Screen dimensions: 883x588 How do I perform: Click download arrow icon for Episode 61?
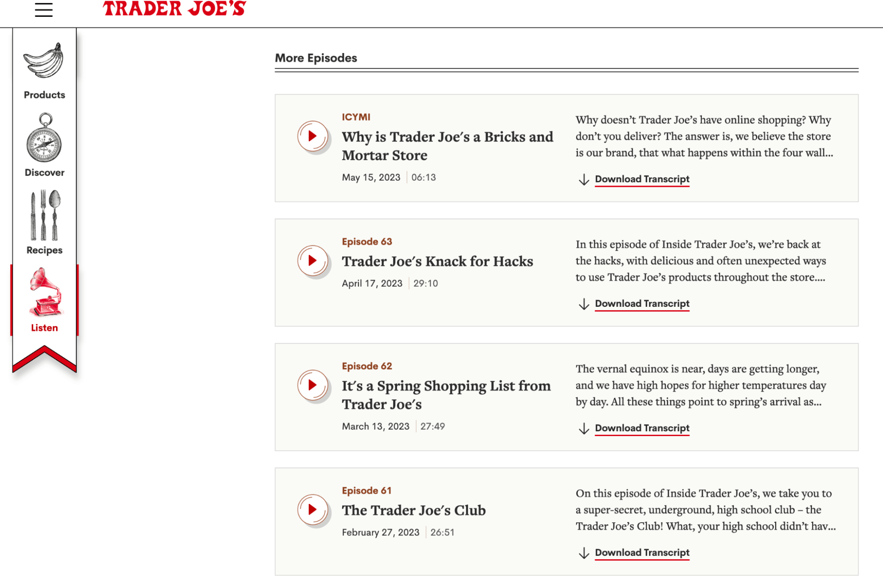584,553
